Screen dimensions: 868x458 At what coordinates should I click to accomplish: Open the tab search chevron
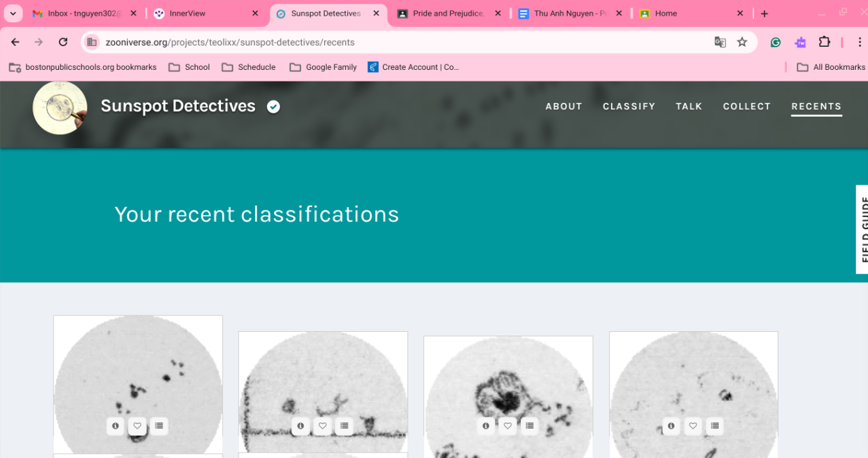point(12,14)
